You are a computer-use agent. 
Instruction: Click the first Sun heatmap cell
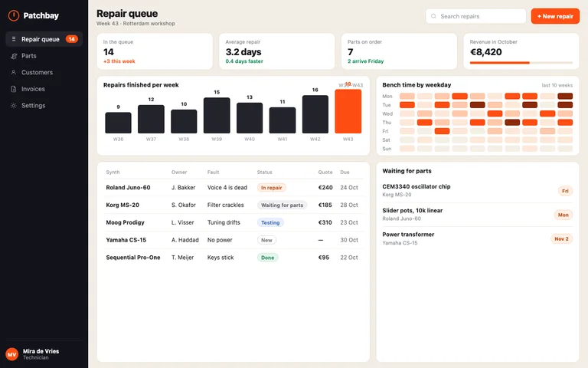click(x=407, y=149)
